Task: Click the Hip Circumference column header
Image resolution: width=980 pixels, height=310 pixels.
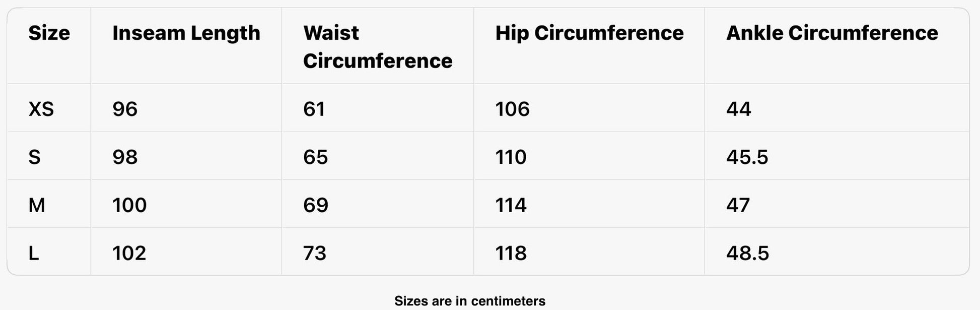Action: 589,33
